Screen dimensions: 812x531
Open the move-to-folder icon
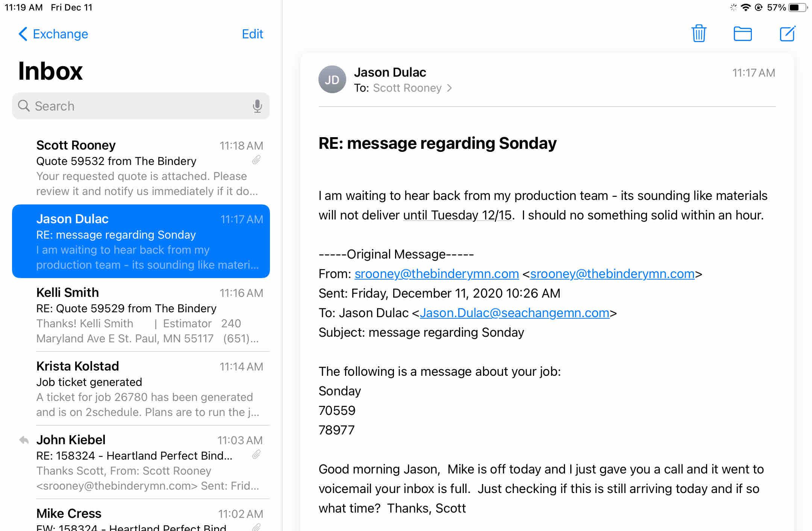point(742,34)
